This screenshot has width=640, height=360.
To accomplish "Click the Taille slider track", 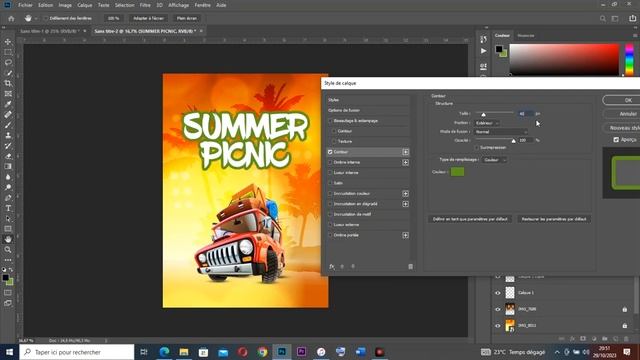I will tap(494, 112).
